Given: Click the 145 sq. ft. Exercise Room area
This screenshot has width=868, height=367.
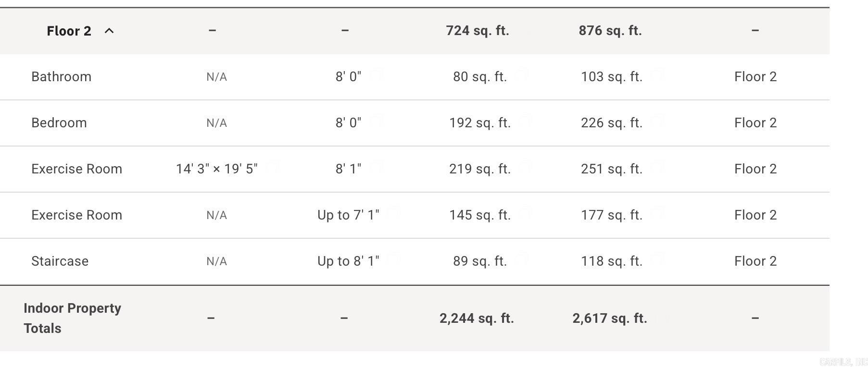Looking at the screenshot, I should coord(479,215).
